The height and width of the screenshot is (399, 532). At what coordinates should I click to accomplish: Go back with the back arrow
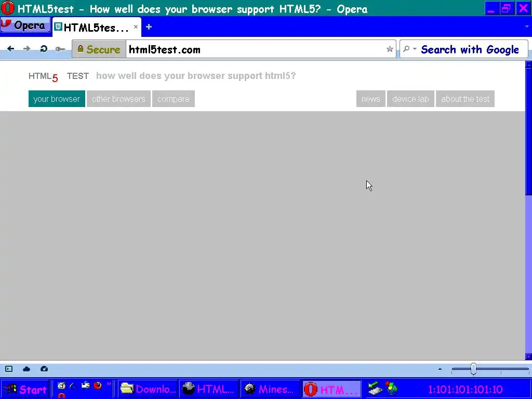[x=10, y=49]
